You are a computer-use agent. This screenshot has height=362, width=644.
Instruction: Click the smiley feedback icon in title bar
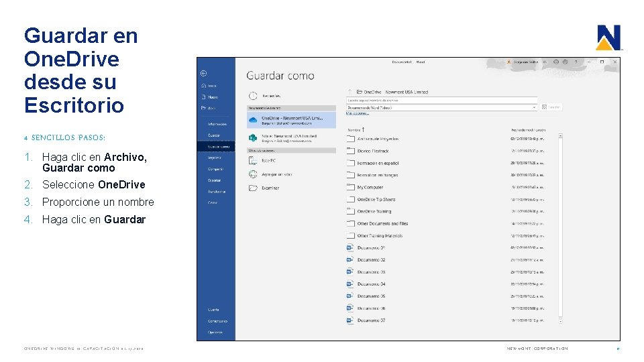click(555, 62)
